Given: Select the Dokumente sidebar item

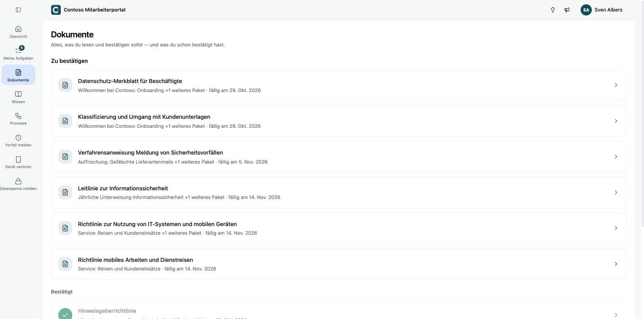Looking at the screenshot, I should click(18, 75).
